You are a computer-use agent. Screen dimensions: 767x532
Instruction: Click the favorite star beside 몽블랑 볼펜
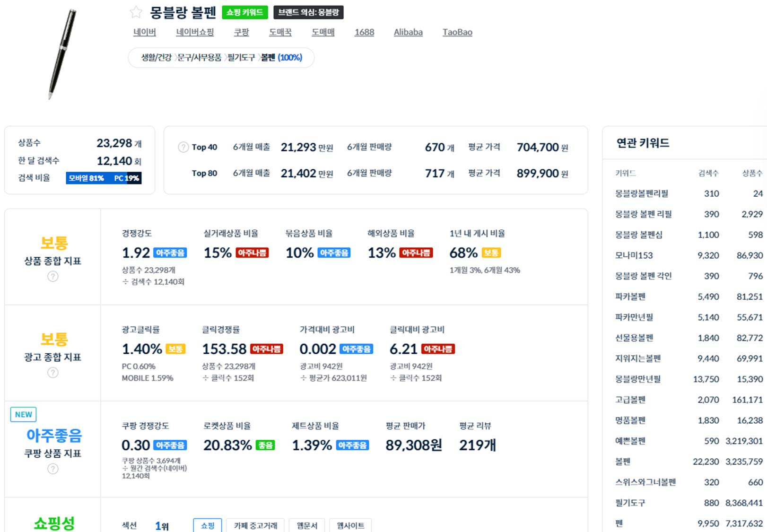pos(136,12)
